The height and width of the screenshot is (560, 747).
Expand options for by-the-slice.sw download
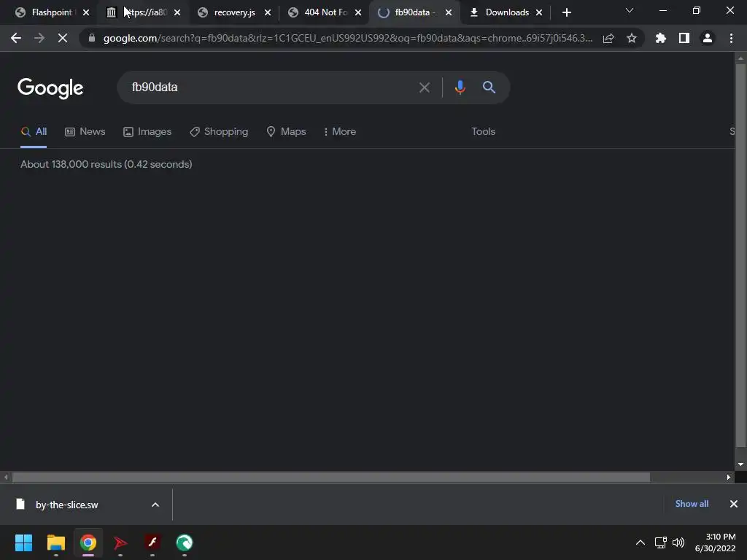coord(155,505)
